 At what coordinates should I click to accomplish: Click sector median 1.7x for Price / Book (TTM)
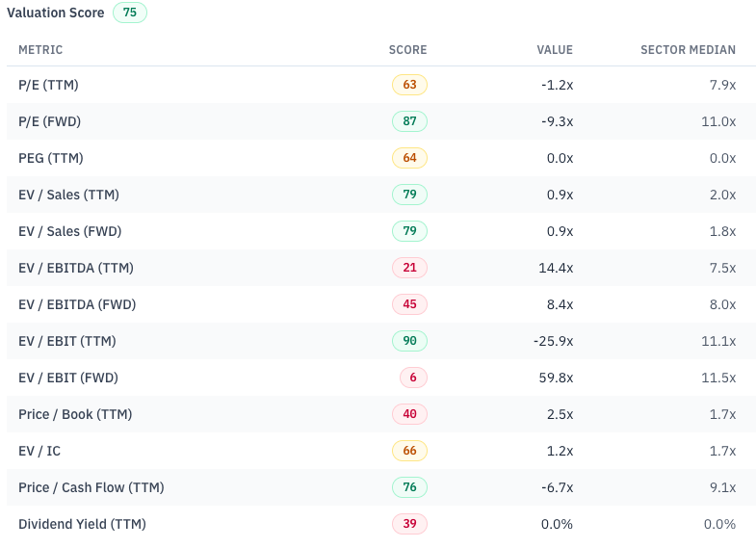click(722, 415)
